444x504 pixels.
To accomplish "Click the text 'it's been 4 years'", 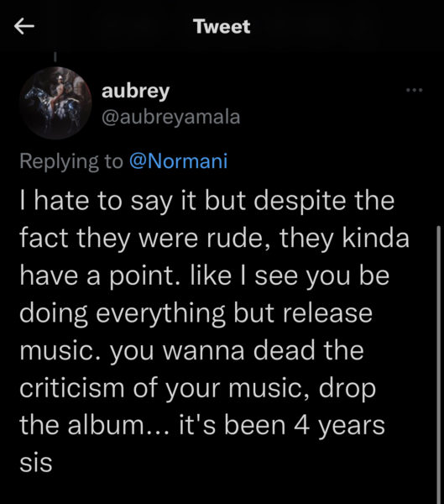I will [281, 426].
